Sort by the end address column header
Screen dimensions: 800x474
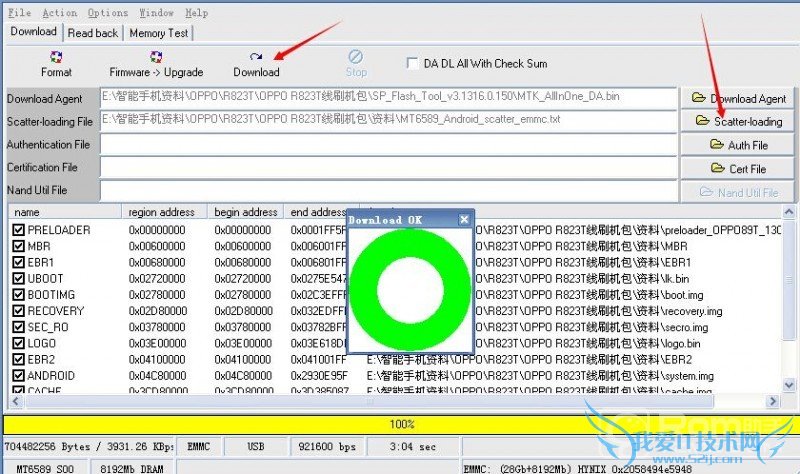pyautogui.click(x=316, y=212)
